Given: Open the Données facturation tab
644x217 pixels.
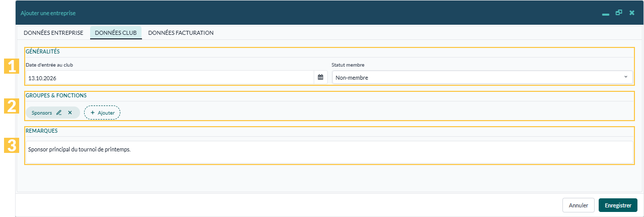Looking at the screenshot, I should 181,33.
